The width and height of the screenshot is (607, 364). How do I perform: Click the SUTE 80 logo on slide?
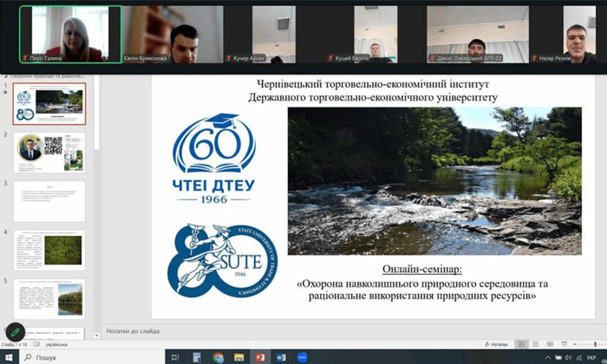[x=222, y=261]
